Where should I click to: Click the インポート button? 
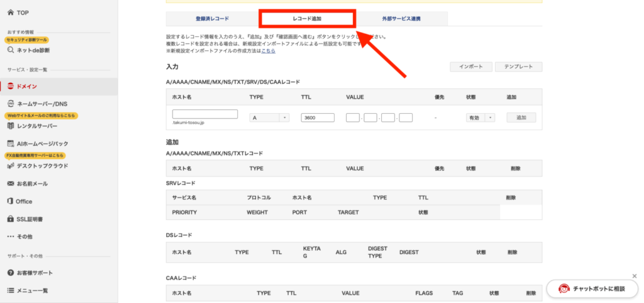(470, 67)
